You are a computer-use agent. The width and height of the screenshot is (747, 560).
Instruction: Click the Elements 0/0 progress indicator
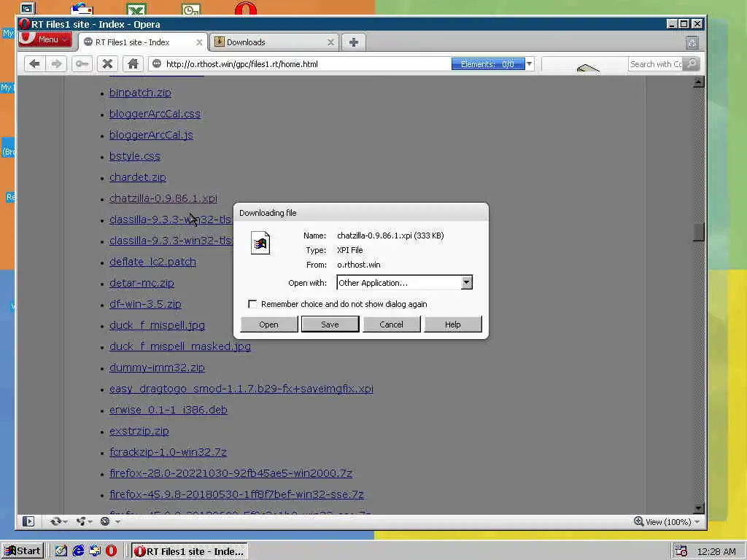(x=488, y=64)
